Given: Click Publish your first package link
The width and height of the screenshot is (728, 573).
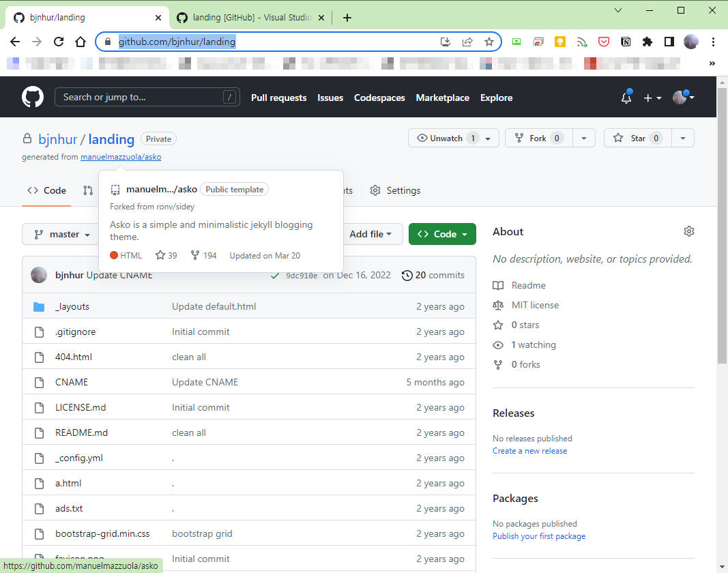Looking at the screenshot, I should (x=539, y=536).
